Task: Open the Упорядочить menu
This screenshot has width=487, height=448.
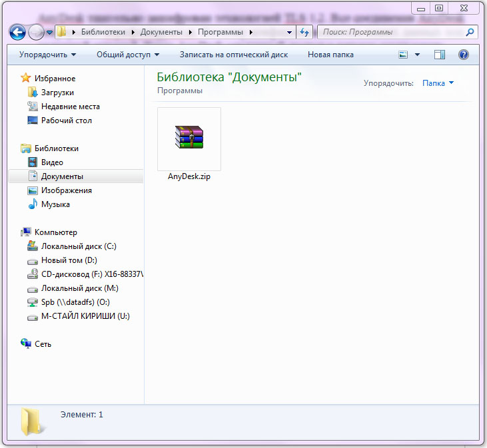Action: 47,55
